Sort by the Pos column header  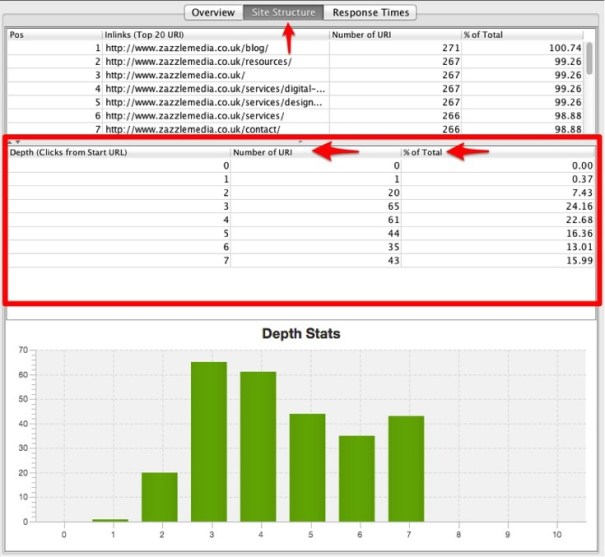pyautogui.click(x=50, y=34)
